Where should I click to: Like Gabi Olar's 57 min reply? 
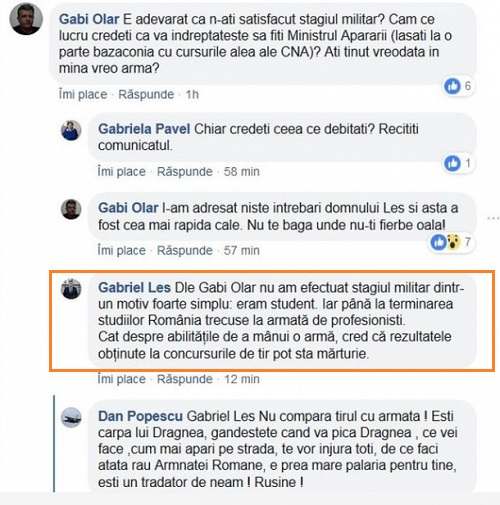(x=122, y=251)
